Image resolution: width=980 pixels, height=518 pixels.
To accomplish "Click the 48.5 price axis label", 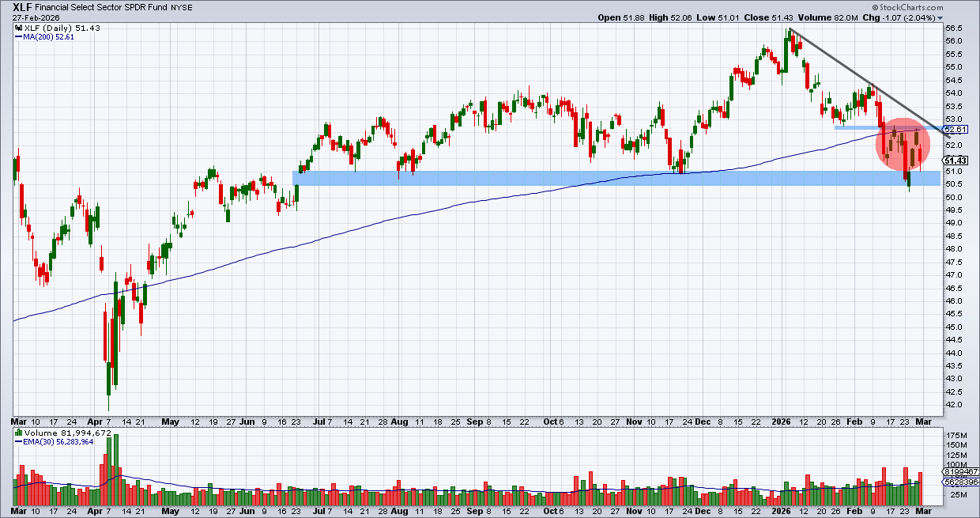I will [953, 236].
